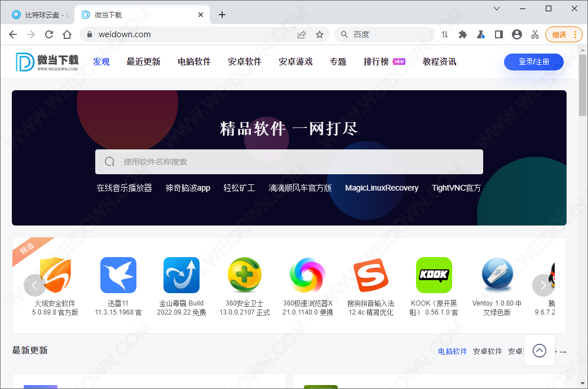Click the 微当下载 site logo
Viewport: 588px width, 389px height.
pyautogui.click(x=47, y=62)
